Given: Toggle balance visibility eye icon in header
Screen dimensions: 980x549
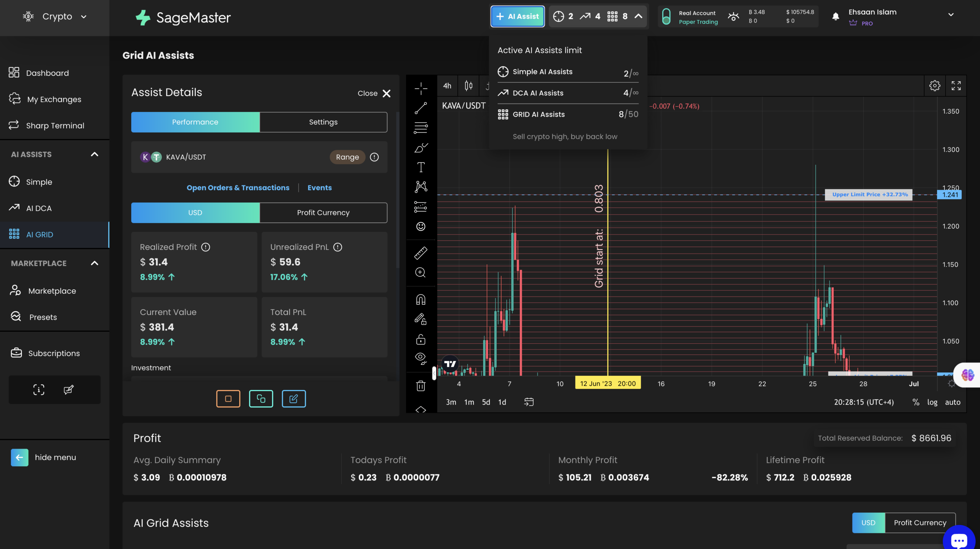Looking at the screenshot, I should [x=733, y=17].
